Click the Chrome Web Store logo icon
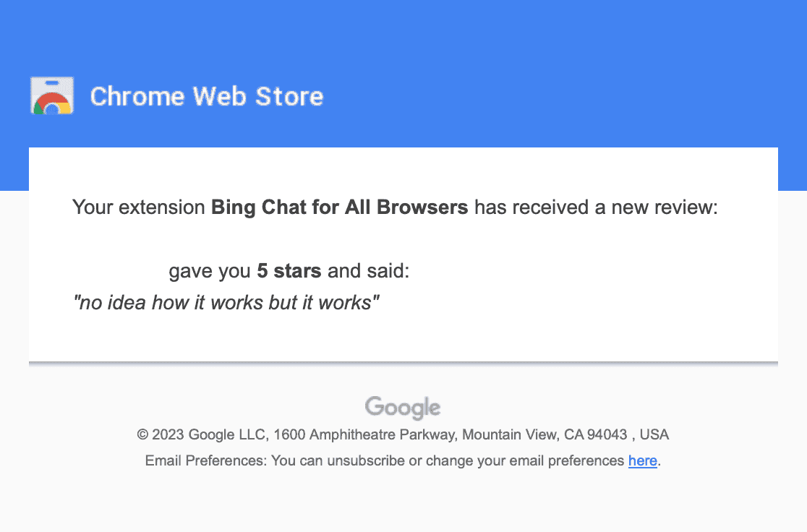 tap(52, 95)
